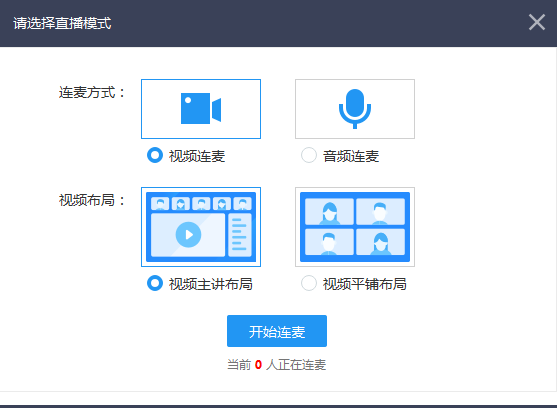Select the 音频连麦 radio button
557x408 pixels.
pyautogui.click(x=309, y=155)
